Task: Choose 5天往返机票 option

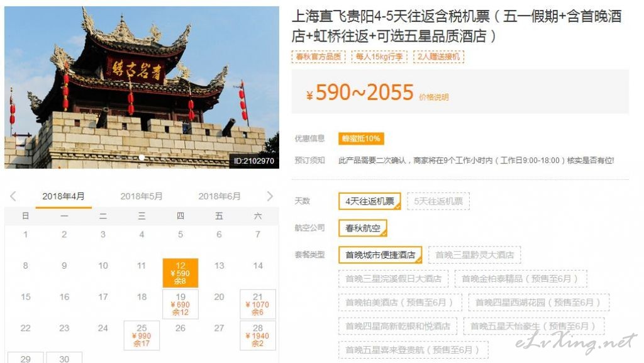Action: 438,201
